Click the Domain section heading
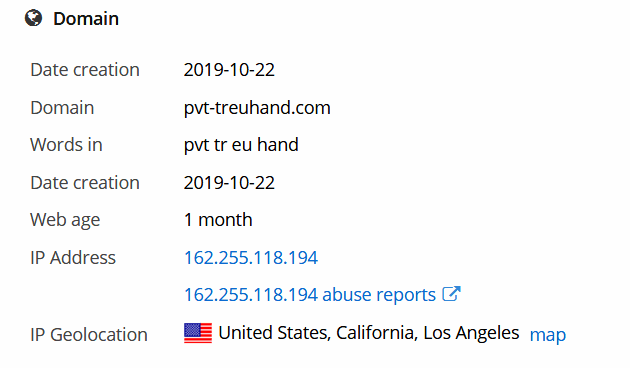Viewport: 630px width, 368px height. pyautogui.click(x=86, y=18)
